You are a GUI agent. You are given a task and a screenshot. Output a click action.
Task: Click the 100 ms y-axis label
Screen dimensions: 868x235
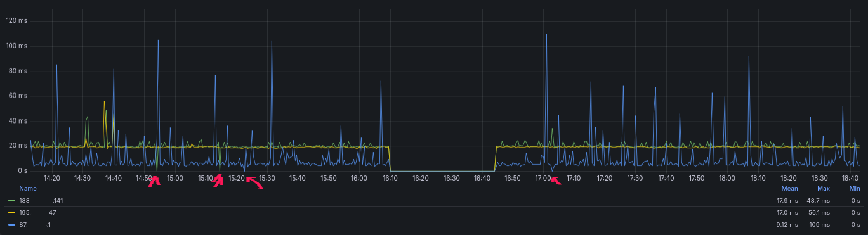pos(17,46)
